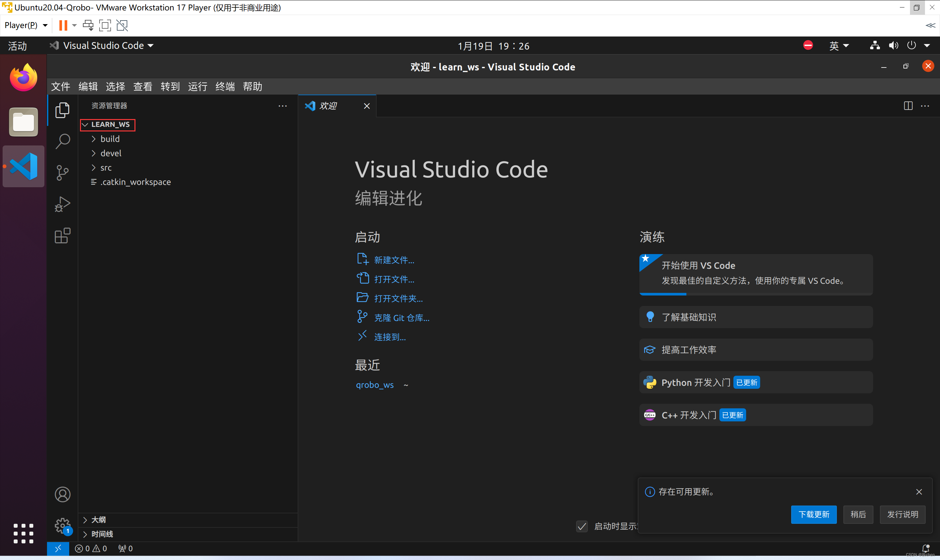Collapse the LEARN_WS workspace root
Screen dimensions: 940x560
(x=84, y=124)
